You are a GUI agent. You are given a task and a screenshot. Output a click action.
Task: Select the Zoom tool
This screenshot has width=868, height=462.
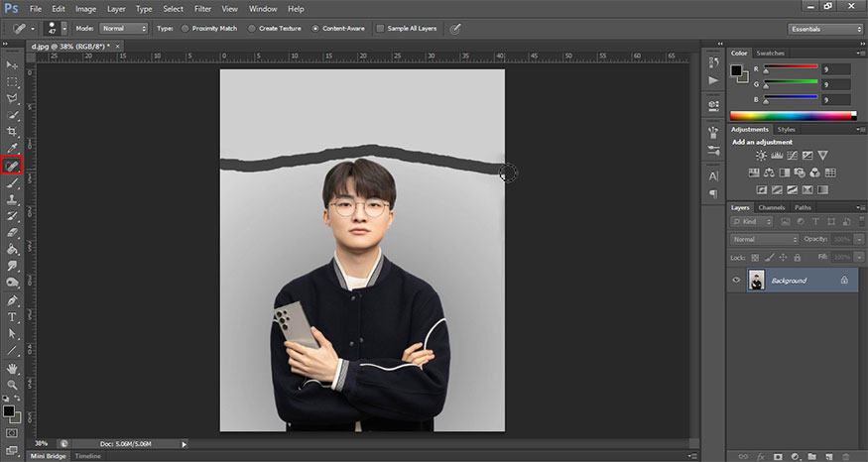[12, 385]
